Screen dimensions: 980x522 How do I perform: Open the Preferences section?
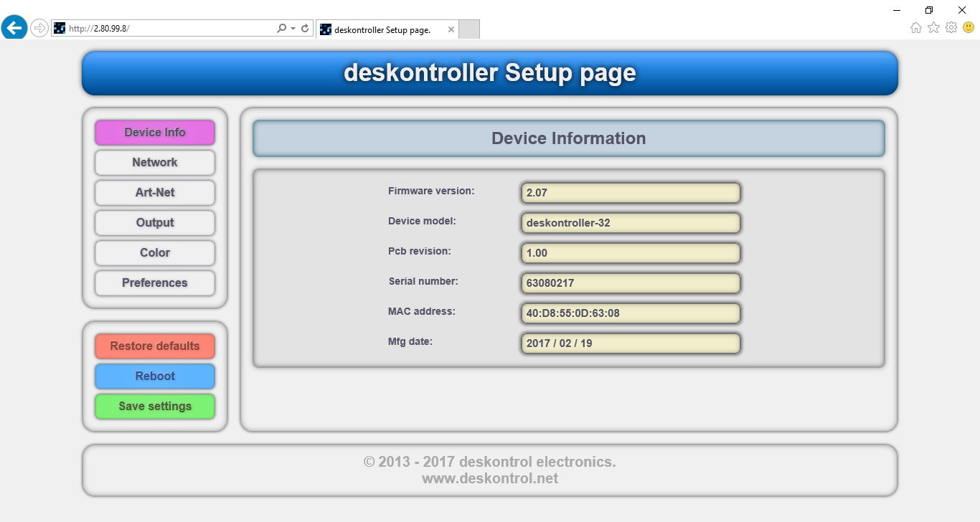155,283
